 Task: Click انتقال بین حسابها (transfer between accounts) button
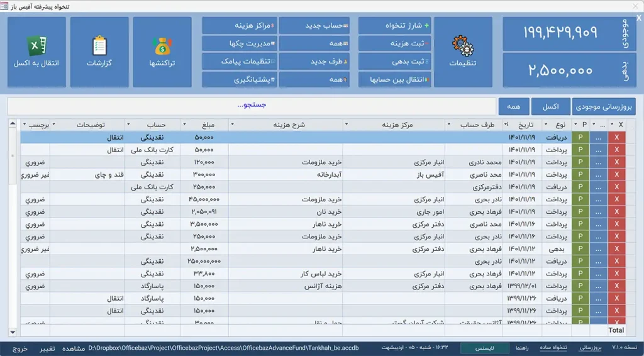pyautogui.click(x=395, y=79)
